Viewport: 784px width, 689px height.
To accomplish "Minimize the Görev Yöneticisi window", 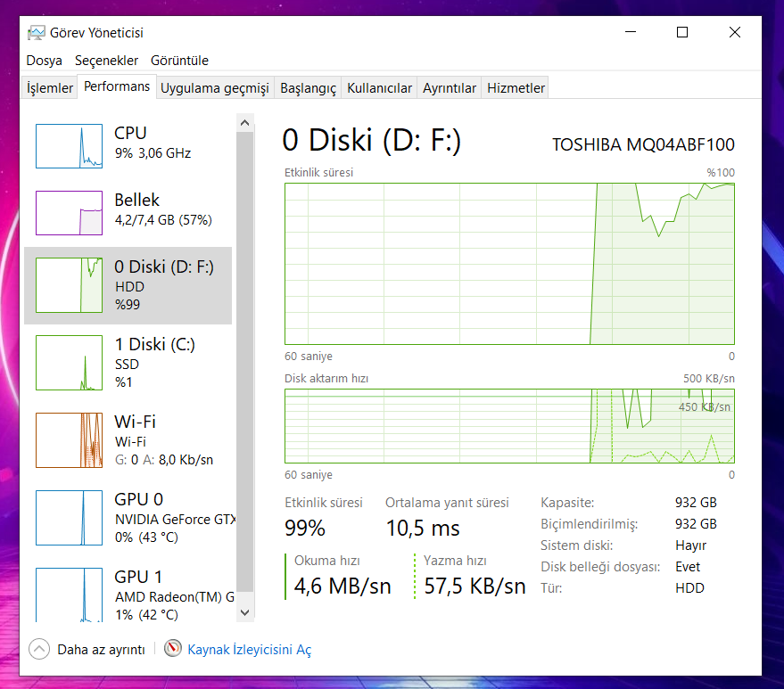I will (x=631, y=32).
